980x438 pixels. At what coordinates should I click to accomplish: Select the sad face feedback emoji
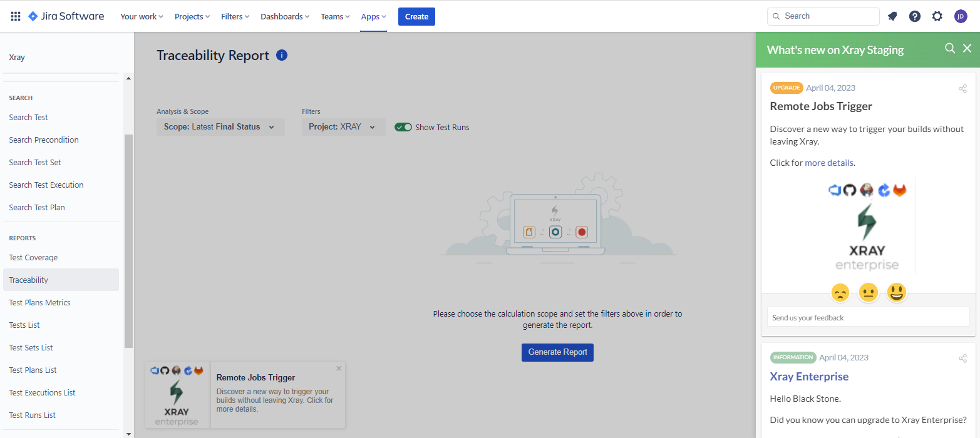click(840, 292)
